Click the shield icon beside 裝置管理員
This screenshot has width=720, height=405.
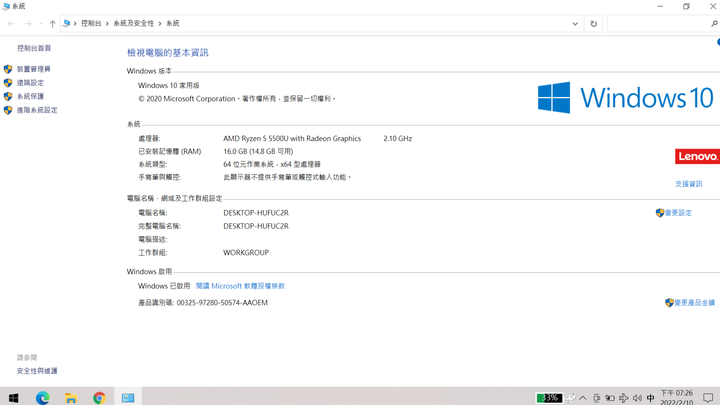pos(8,69)
